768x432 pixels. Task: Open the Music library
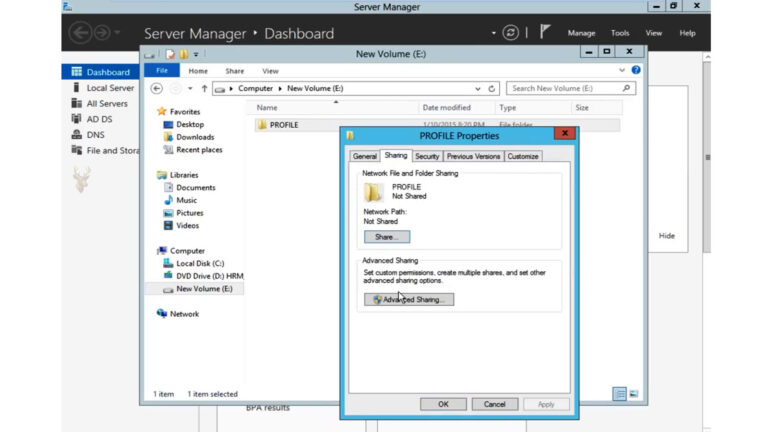pos(186,200)
